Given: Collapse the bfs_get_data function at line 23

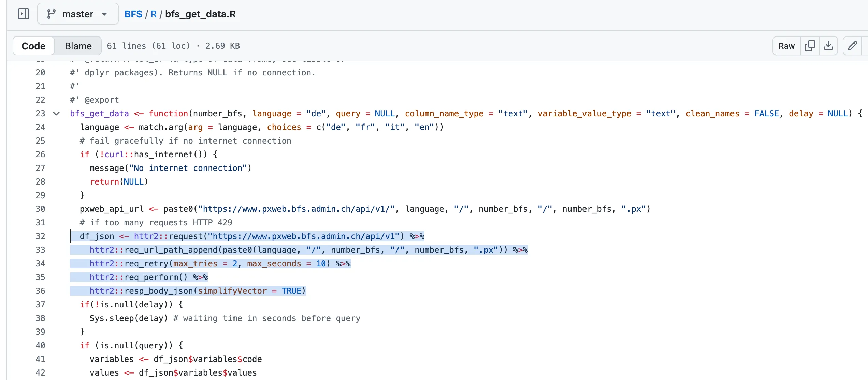Looking at the screenshot, I should [x=56, y=114].
